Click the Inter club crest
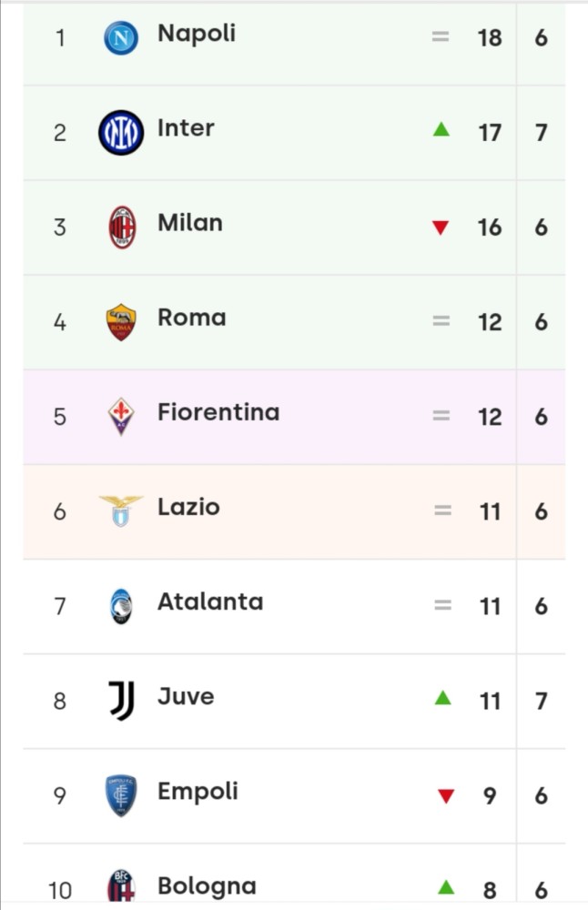This screenshot has width=588, height=910. tap(121, 132)
